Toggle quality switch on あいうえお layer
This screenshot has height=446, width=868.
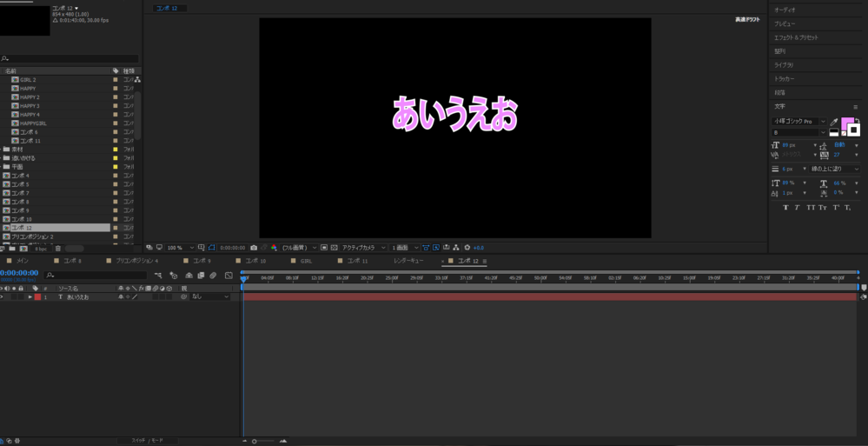click(x=135, y=297)
